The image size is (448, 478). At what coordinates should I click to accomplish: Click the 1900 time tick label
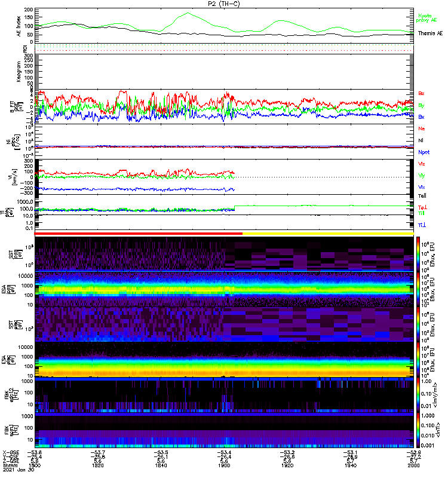click(x=224, y=465)
